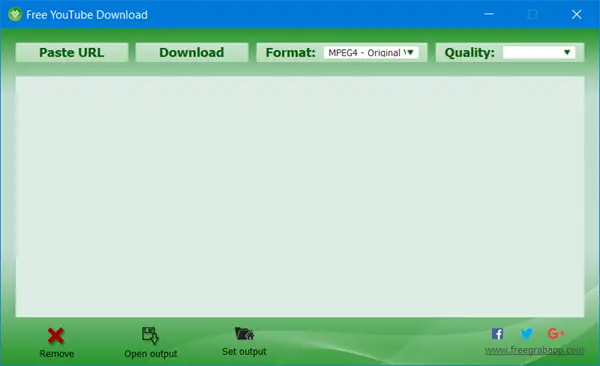600x366 pixels.
Task: Click the app logo in title bar
Action: [15, 15]
